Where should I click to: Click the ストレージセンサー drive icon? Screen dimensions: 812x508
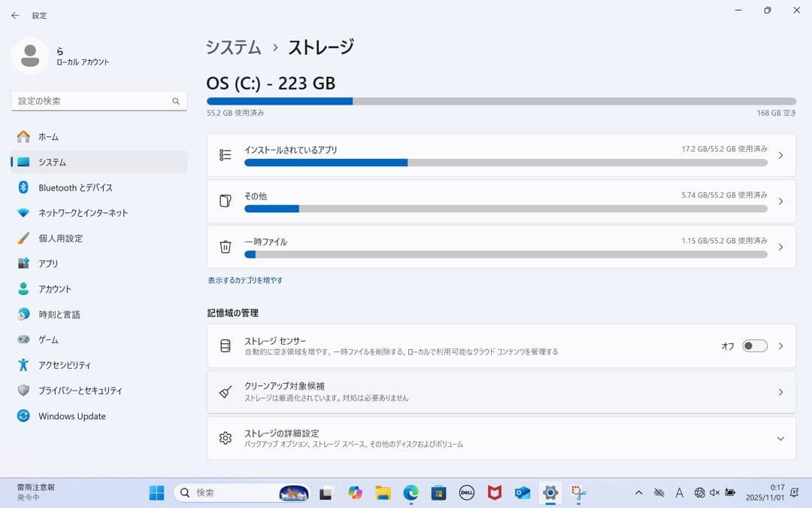(x=225, y=345)
